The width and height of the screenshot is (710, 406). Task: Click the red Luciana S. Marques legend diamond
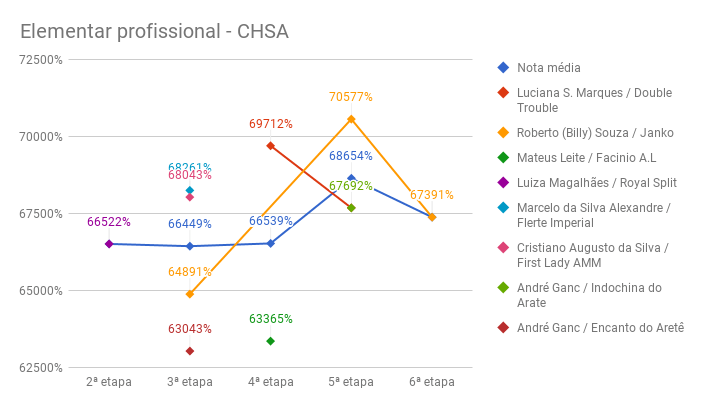(502, 93)
